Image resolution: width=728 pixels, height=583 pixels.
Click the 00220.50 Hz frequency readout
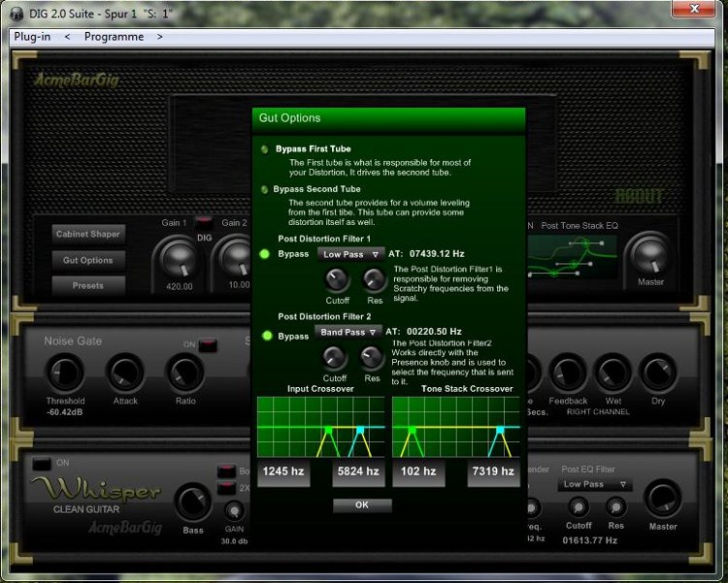pyautogui.click(x=434, y=332)
